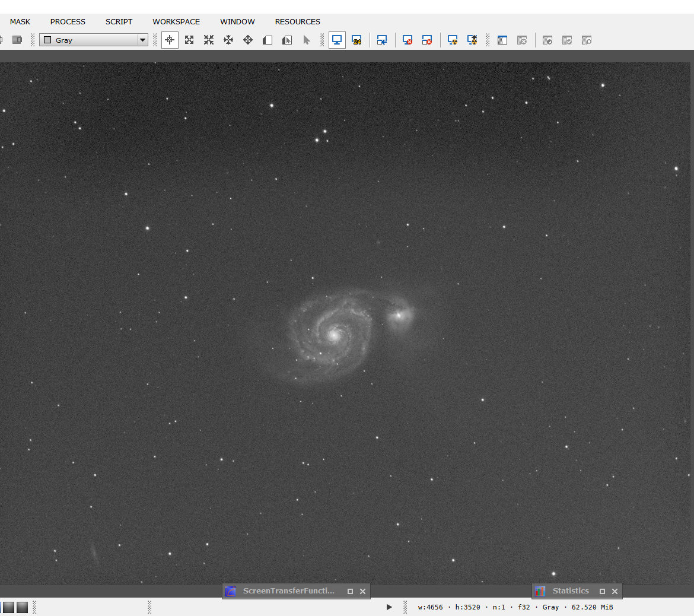Select the Edit Preview tool
Screen dimensions: 694x616
tap(287, 40)
